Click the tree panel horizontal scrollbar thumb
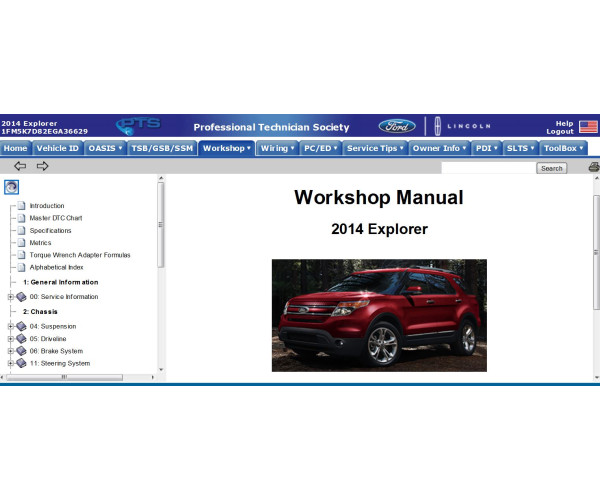This screenshot has width=600, height=500. (64, 377)
